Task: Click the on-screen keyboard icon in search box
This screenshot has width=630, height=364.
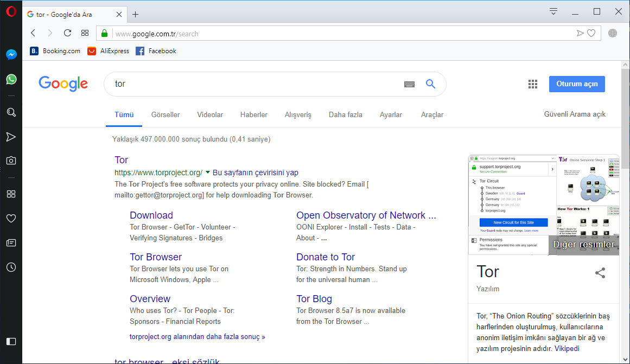Action: [409, 84]
